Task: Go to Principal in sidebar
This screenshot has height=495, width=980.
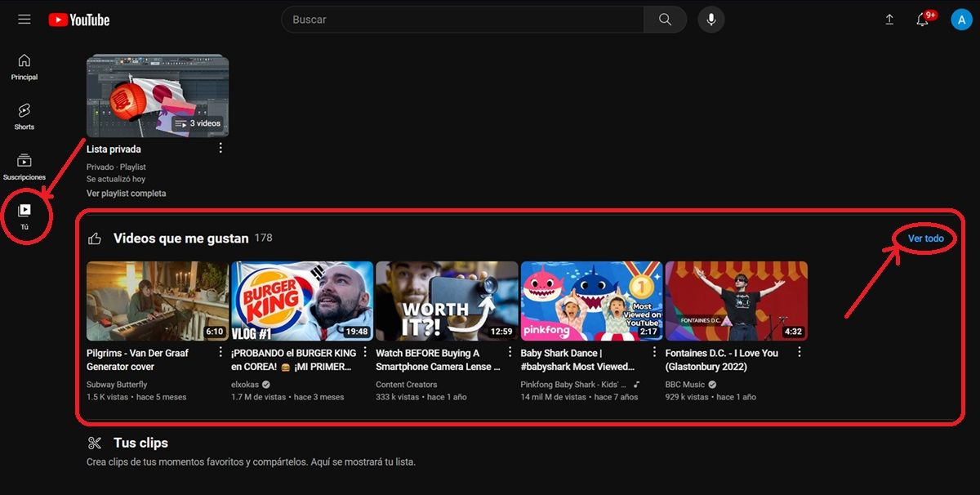Action: 24,67
